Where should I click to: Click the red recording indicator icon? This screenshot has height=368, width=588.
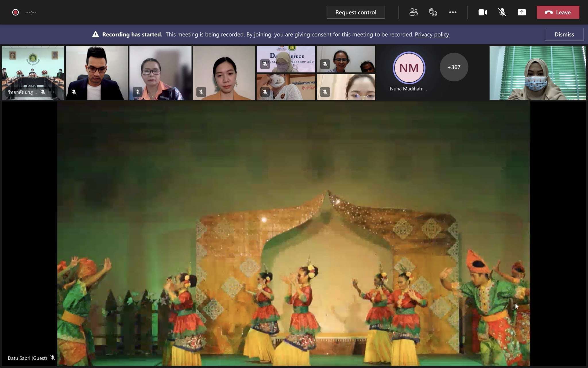(16, 12)
